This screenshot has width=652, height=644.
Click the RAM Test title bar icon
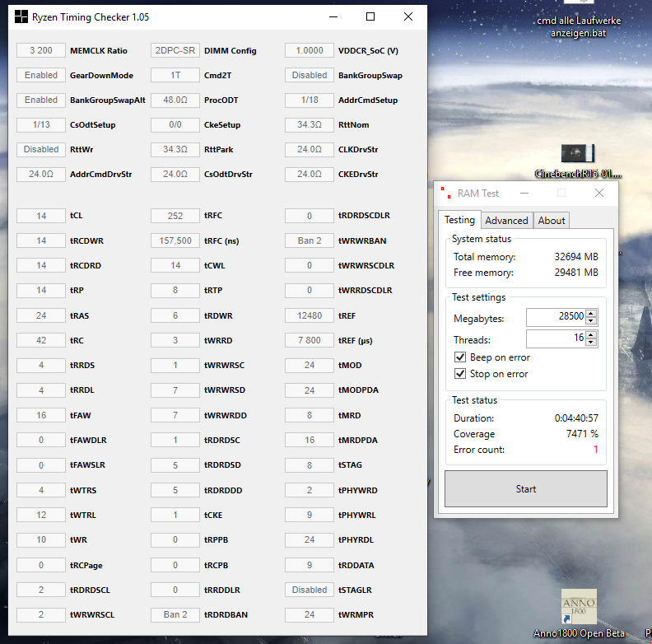pyautogui.click(x=445, y=193)
